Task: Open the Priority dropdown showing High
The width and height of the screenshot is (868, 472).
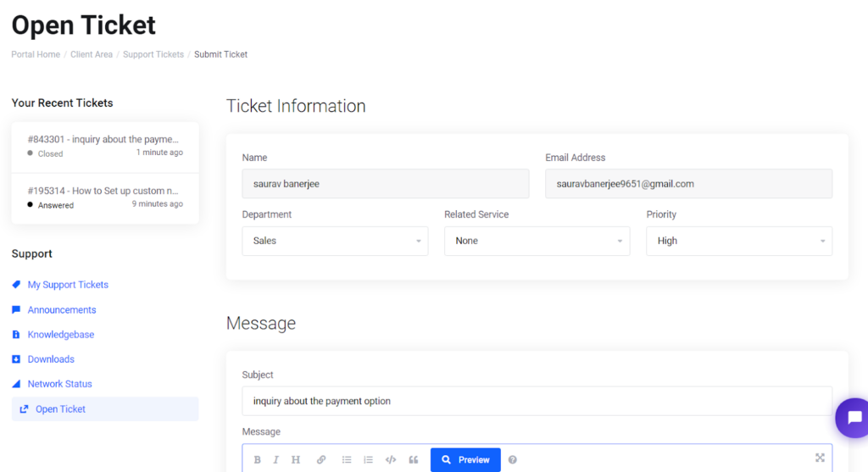Action: coord(739,241)
